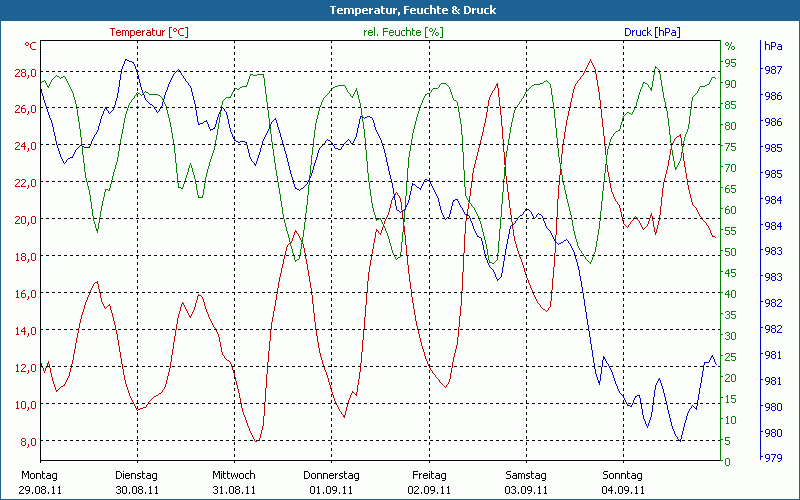Click temperature axis value '20,0'

click(26, 220)
